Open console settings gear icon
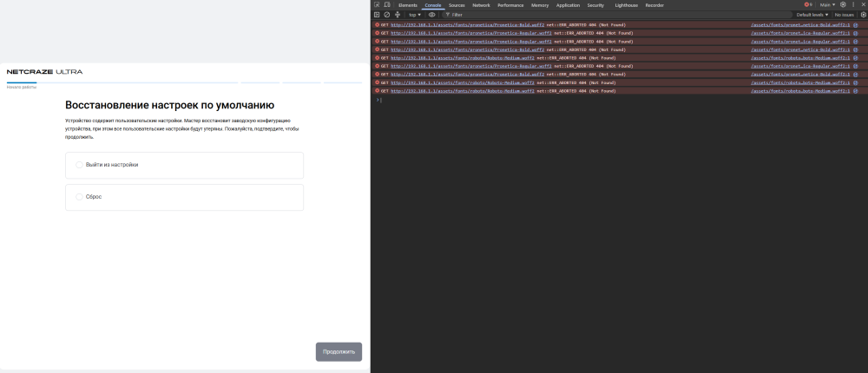The width and height of the screenshot is (868, 373). pyautogui.click(x=863, y=15)
